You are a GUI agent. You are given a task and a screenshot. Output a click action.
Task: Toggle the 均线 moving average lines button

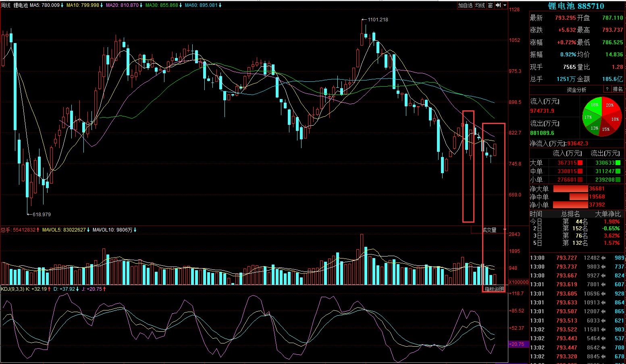[x=480, y=5]
